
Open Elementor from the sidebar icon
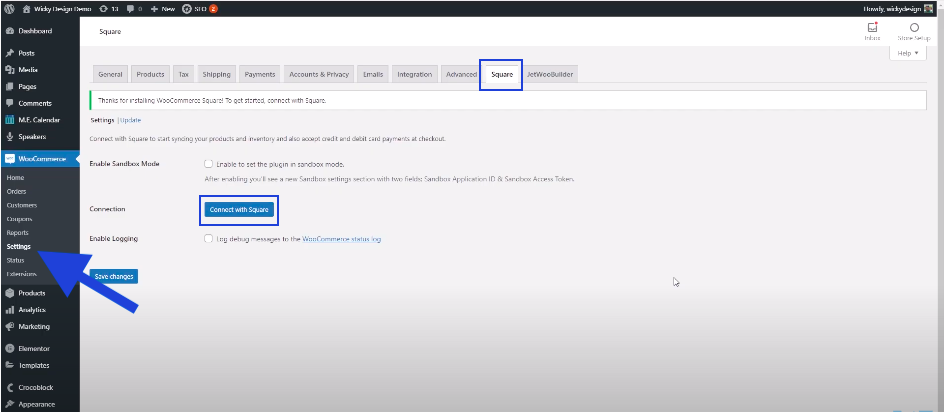tap(9, 348)
